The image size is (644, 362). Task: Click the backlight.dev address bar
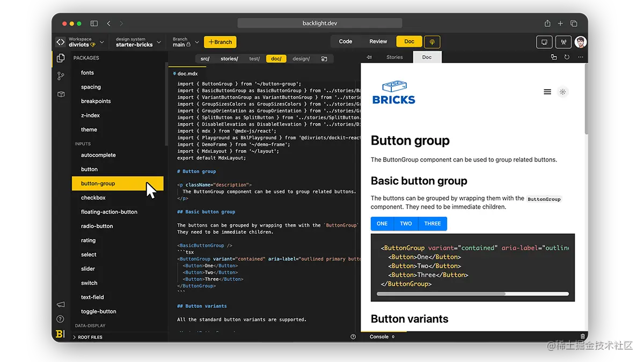tap(320, 23)
